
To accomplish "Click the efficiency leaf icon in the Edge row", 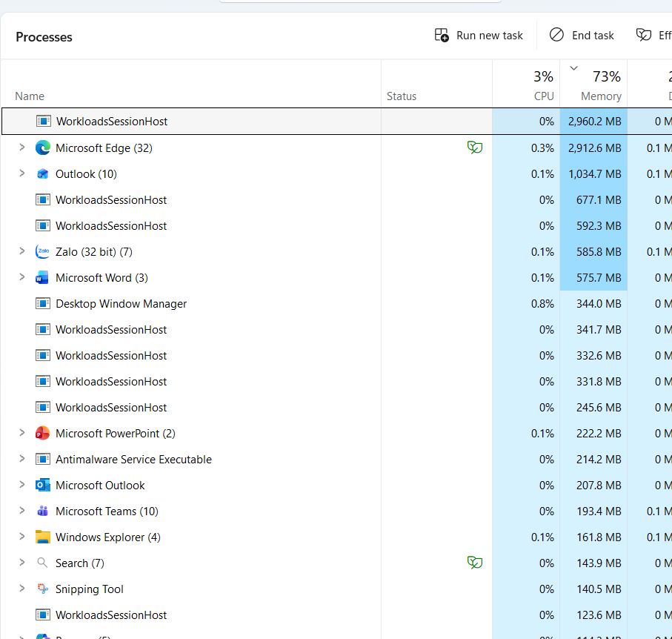I will click(475, 148).
